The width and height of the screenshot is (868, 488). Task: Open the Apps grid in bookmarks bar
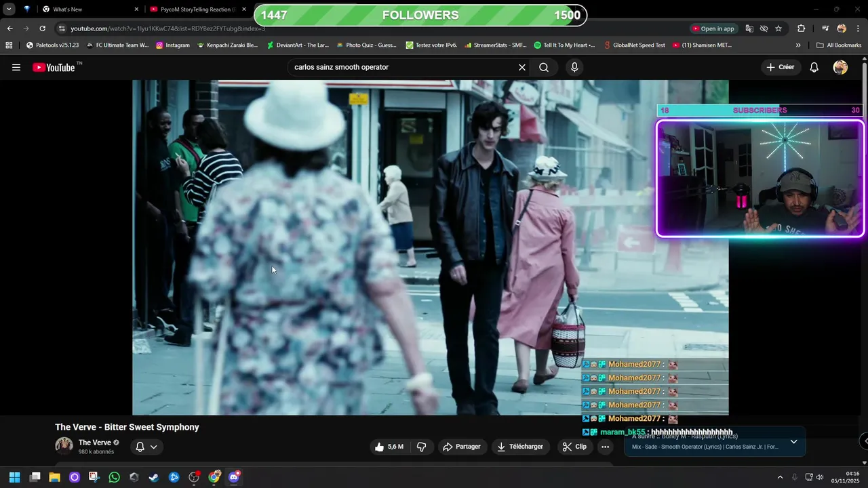(x=9, y=45)
